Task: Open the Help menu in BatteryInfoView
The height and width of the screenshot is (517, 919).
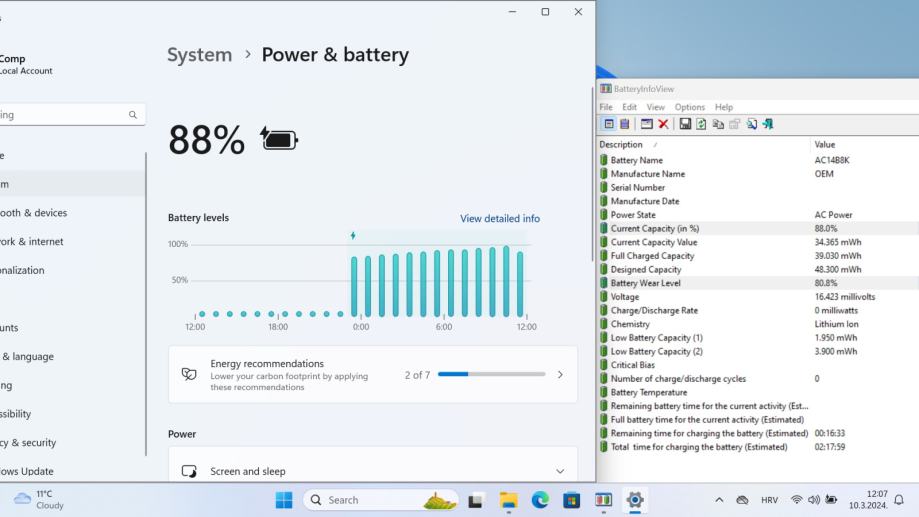Action: [x=724, y=107]
